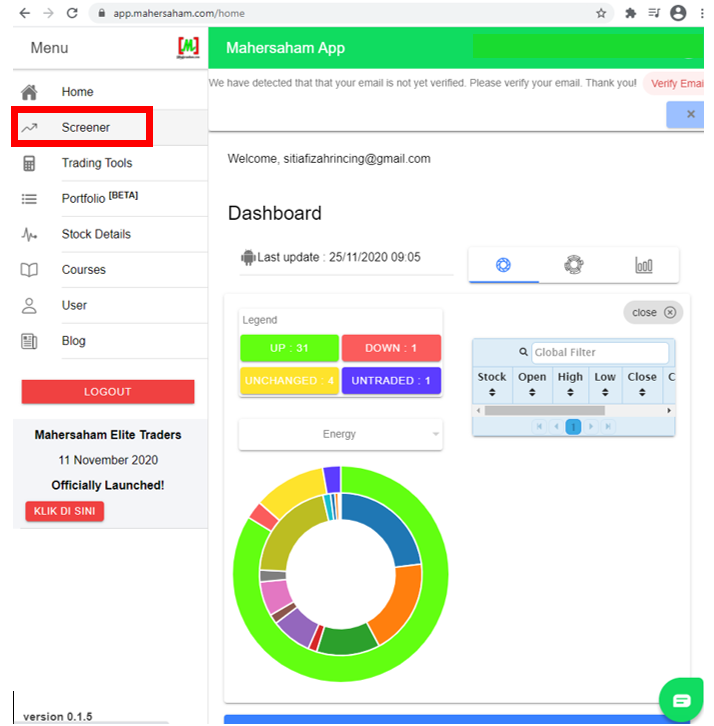The width and height of the screenshot is (714, 726).
Task: Expand the Energy sector dropdown
Action: (x=340, y=434)
